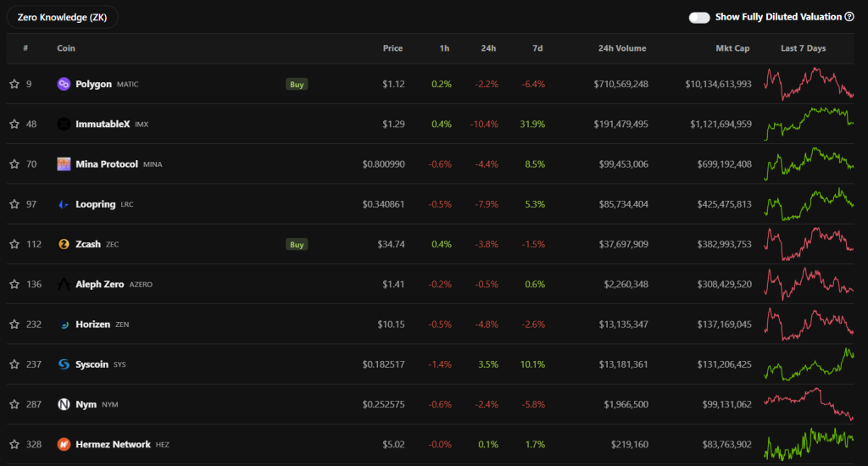868x466 pixels.
Task: Open Loopring's 7-day sparkline chart
Action: [809, 203]
